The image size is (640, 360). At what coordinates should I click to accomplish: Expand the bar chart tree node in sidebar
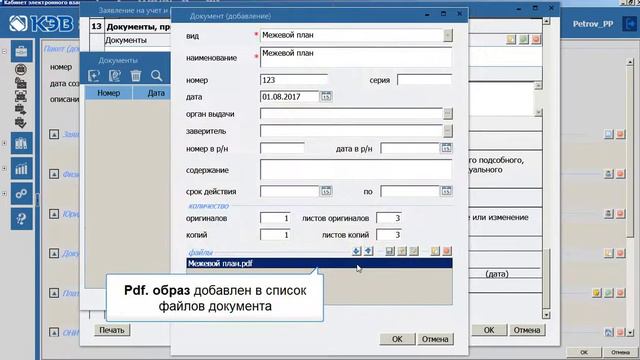pyautogui.click(x=4, y=169)
